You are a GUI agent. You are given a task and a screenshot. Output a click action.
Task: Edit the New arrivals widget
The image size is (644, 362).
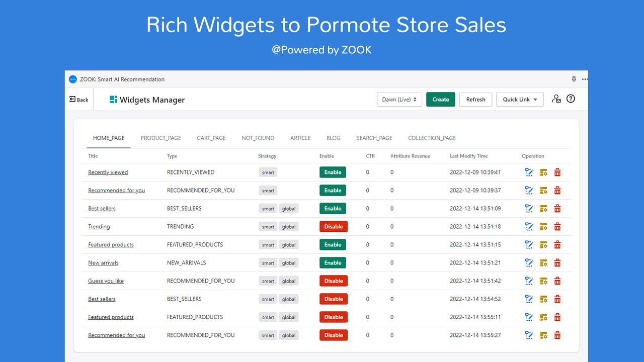click(x=529, y=262)
